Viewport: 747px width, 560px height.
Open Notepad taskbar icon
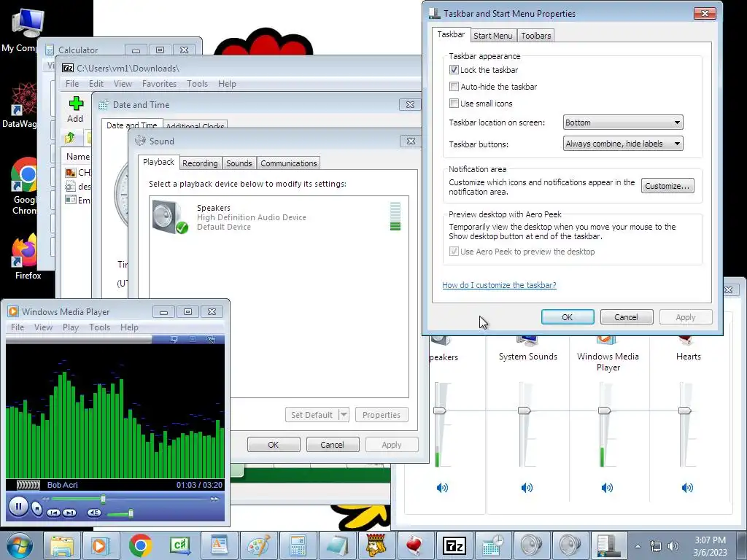[337, 545]
